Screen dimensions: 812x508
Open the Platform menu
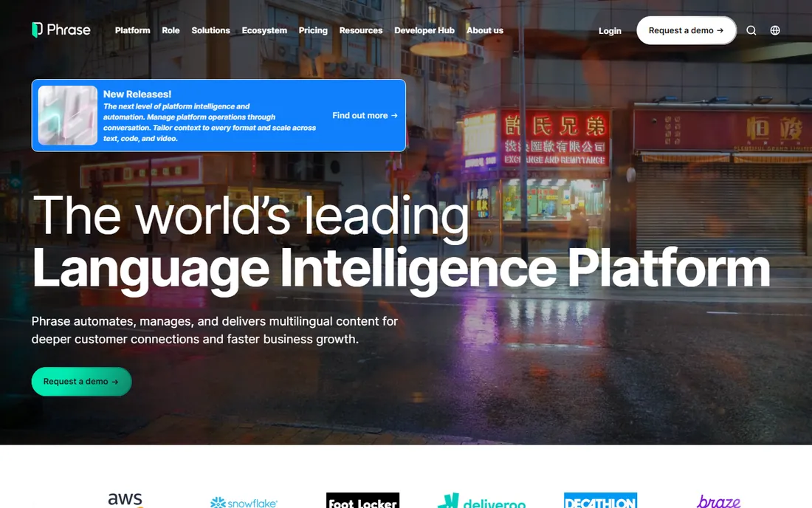[133, 30]
